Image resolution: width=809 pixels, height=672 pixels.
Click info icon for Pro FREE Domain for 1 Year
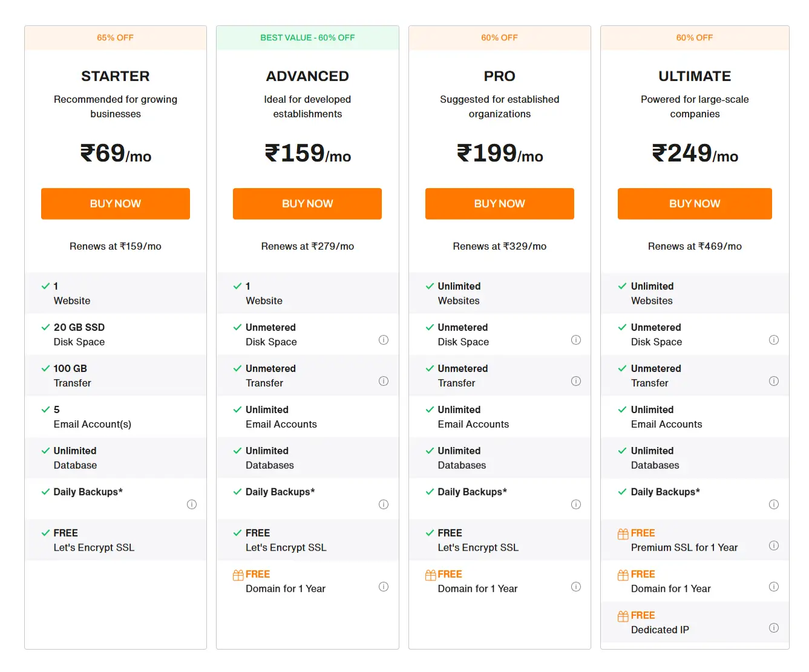click(x=576, y=586)
